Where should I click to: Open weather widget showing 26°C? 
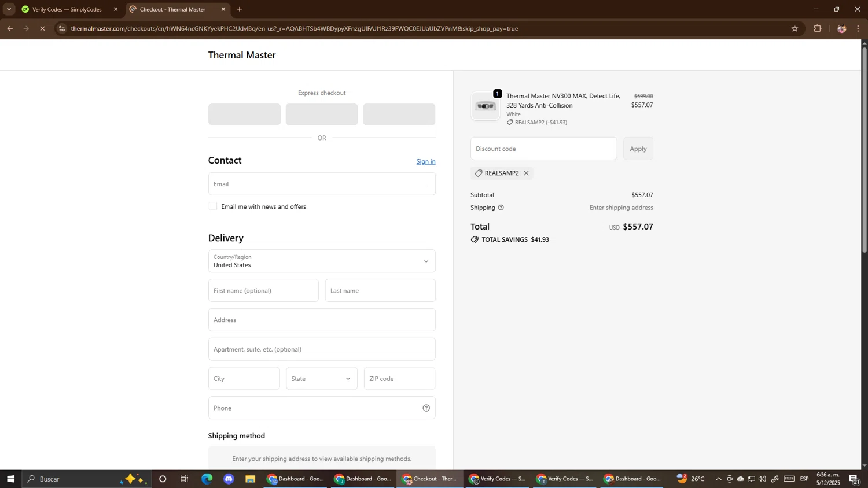692,479
